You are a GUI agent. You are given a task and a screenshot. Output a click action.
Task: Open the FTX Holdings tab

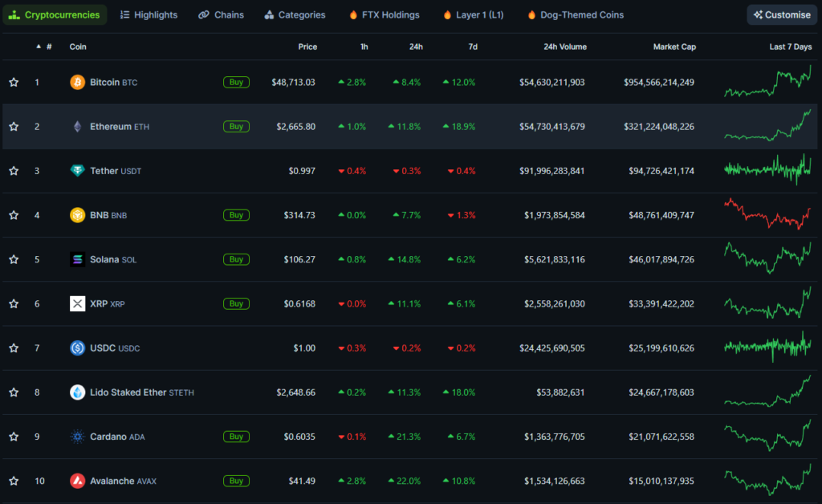point(384,14)
